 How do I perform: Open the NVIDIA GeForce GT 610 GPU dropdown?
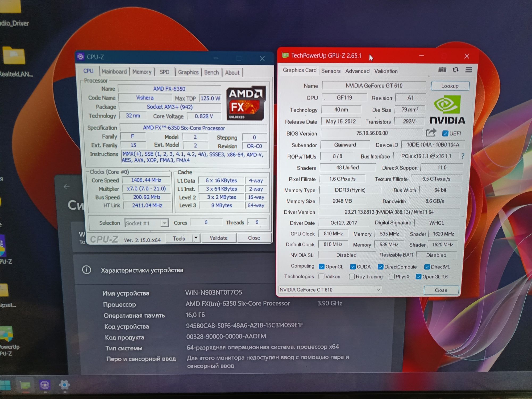click(x=330, y=290)
